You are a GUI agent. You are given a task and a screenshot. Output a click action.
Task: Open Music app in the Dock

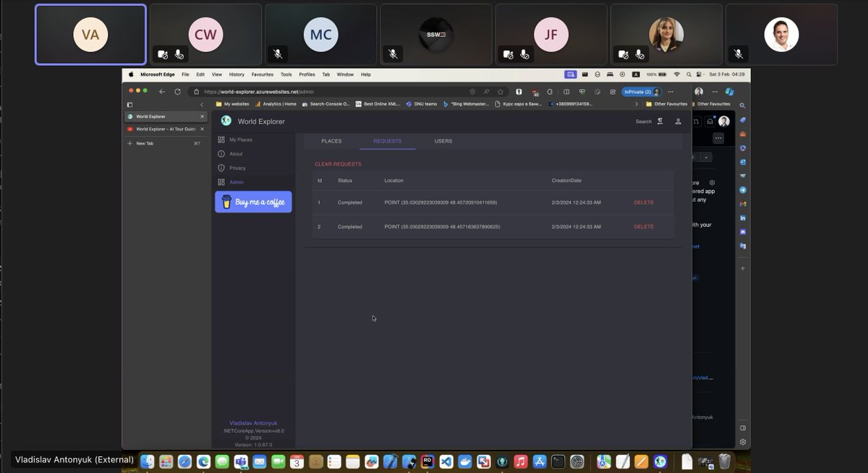point(521,461)
